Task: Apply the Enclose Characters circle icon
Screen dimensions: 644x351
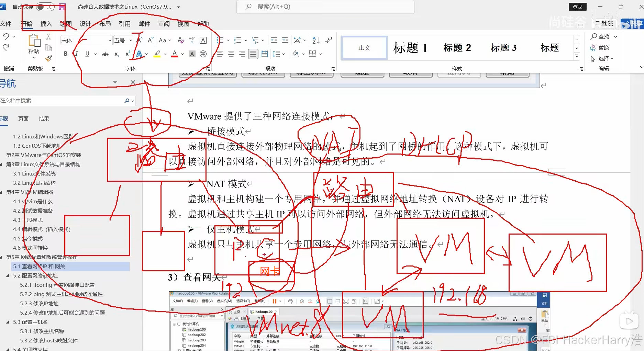Action: (203, 54)
